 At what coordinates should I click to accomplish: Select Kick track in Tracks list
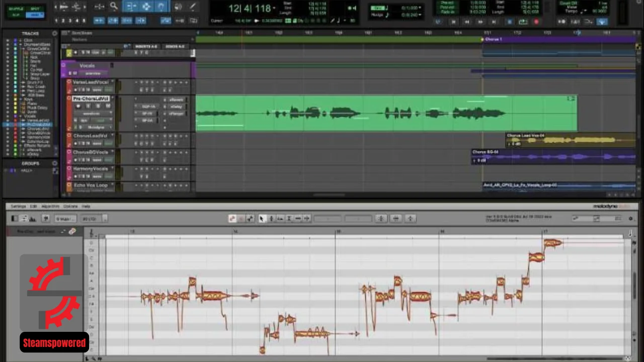point(34,57)
